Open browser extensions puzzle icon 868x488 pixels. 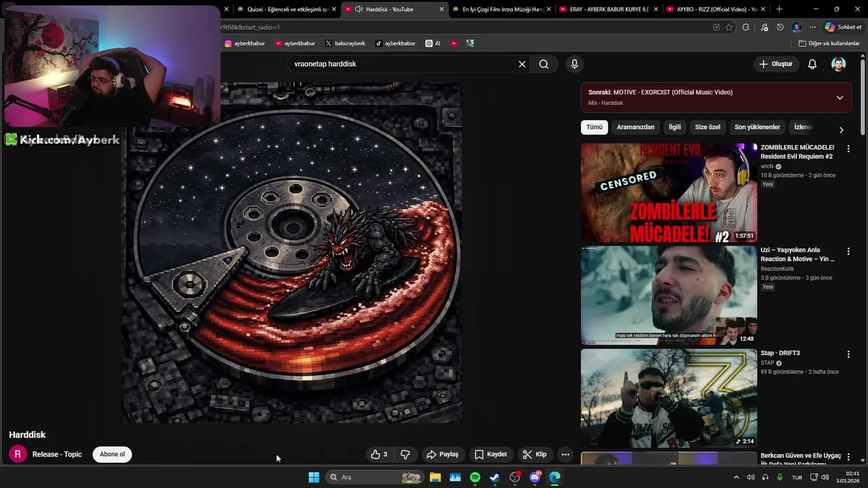pos(746,27)
